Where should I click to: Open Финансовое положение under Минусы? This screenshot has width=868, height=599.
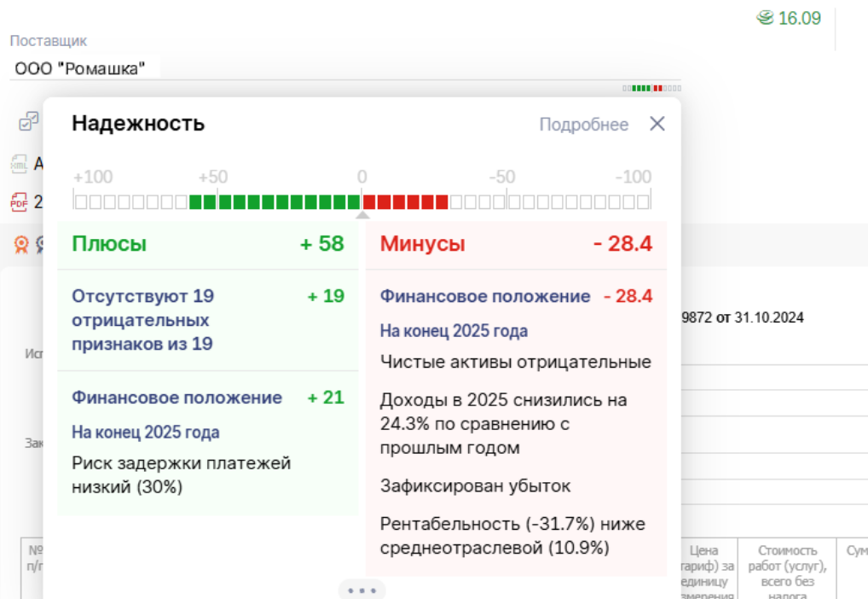pos(485,296)
